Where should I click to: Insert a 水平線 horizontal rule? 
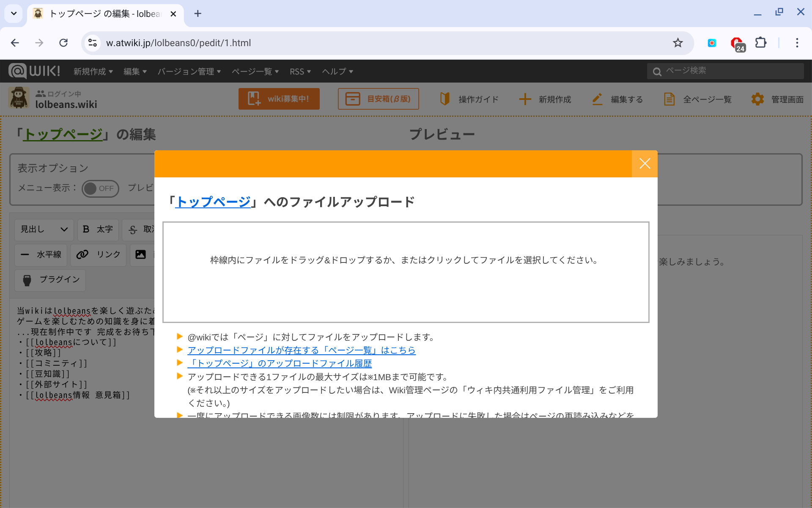[x=41, y=254]
